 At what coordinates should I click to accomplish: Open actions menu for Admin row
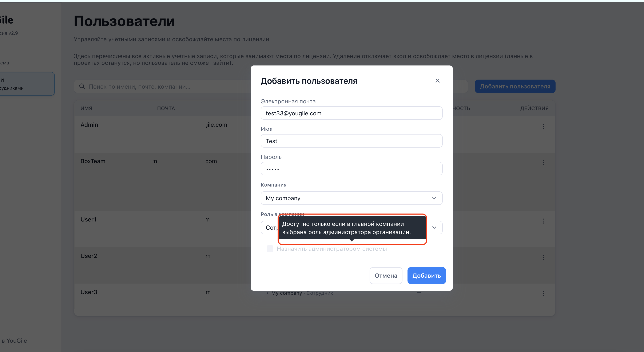click(x=544, y=126)
